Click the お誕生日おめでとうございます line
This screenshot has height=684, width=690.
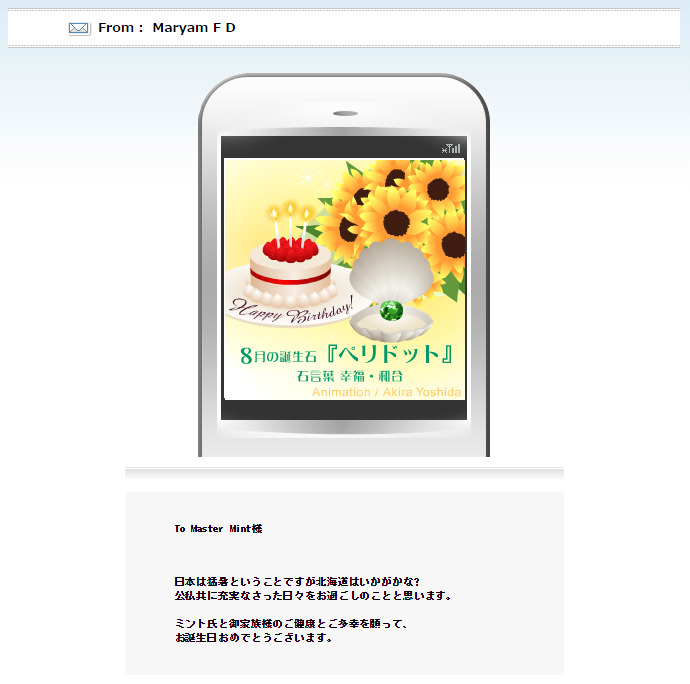pos(253,637)
